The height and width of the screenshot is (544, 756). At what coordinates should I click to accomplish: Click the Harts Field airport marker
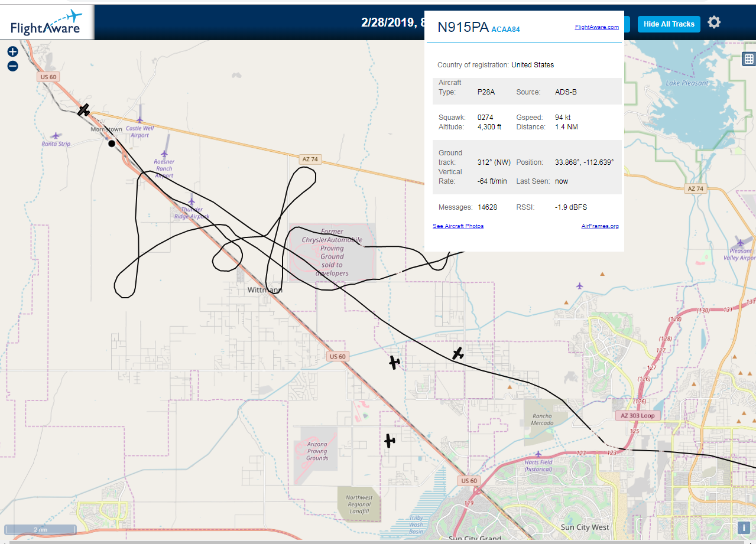(538, 454)
